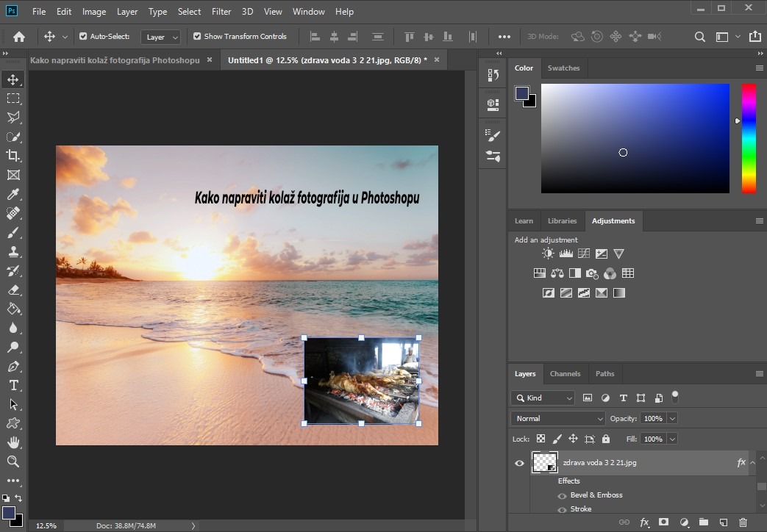Select the Zoom tool in toolbar
Viewport: 767px width, 532px height.
13,461
